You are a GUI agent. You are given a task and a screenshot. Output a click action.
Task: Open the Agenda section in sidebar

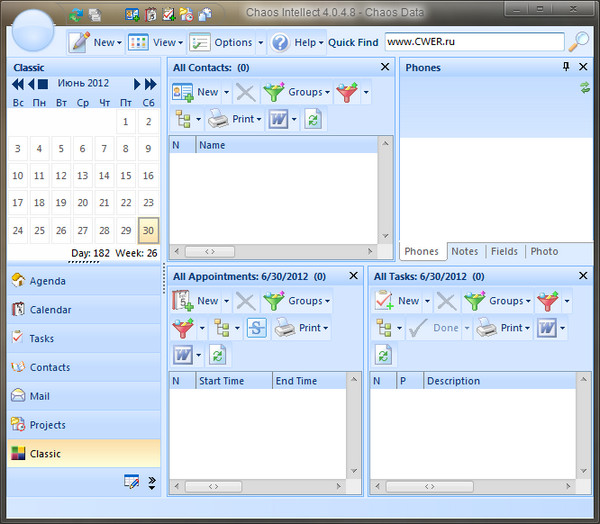pyautogui.click(x=47, y=281)
